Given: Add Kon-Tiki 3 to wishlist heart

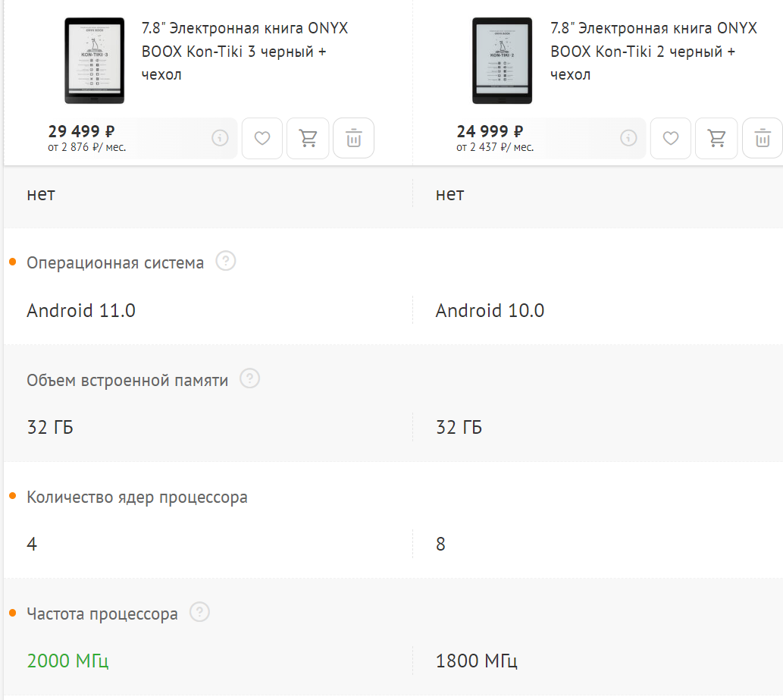Looking at the screenshot, I should (x=262, y=138).
